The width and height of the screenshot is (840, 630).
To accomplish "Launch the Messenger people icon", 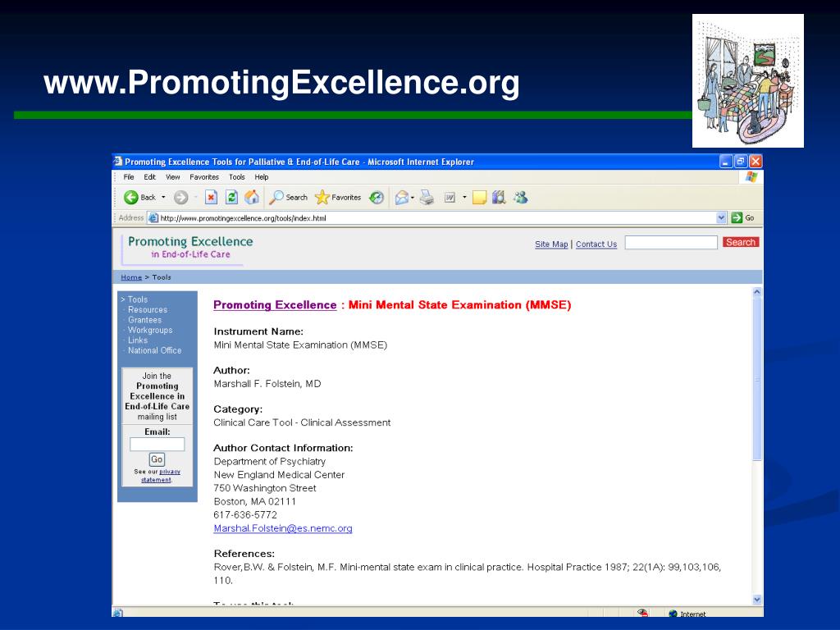I will (x=520, y=198).
